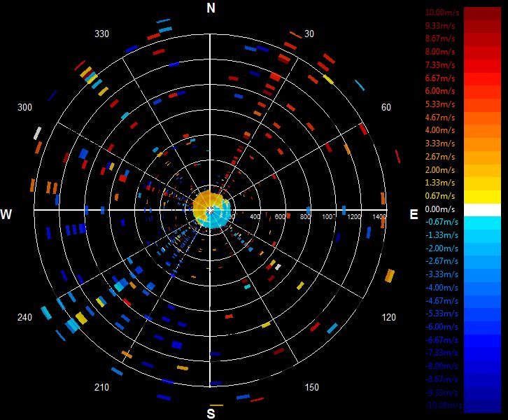Image resolution: width=508 pixels, height=420 pixels.
Task: Click the white 0.00m/s color band
Action: 482,210
